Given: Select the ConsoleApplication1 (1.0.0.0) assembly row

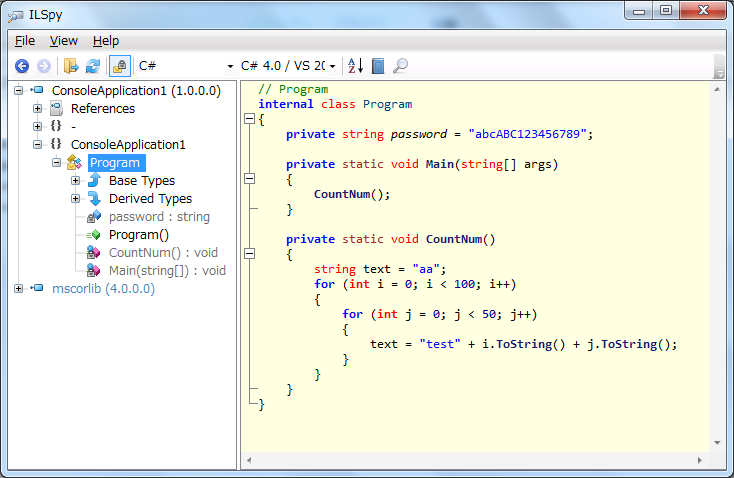Looking at the screenshot, I should tap(136, 90).
